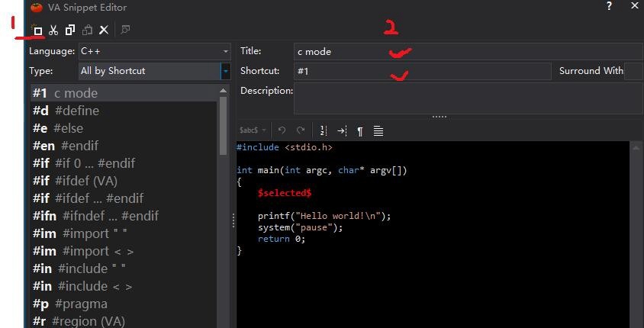Click the Title field containing c mode
The height and width of the screenshot is (328, 644).
pos(468,52)
